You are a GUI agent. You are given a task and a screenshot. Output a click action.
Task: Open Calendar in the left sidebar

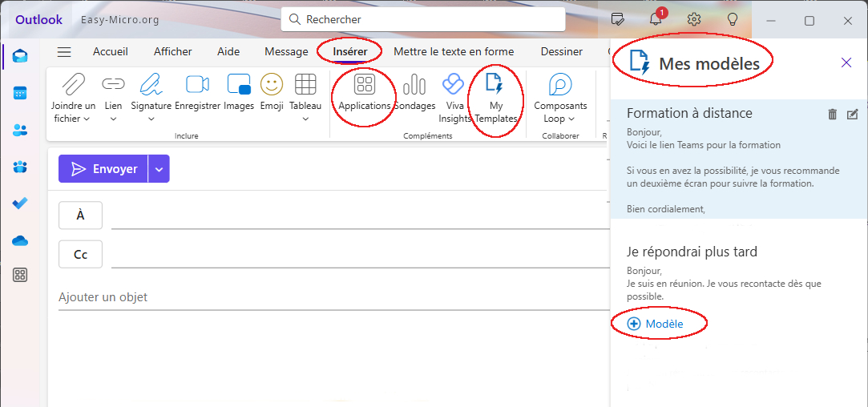(21, 92)
